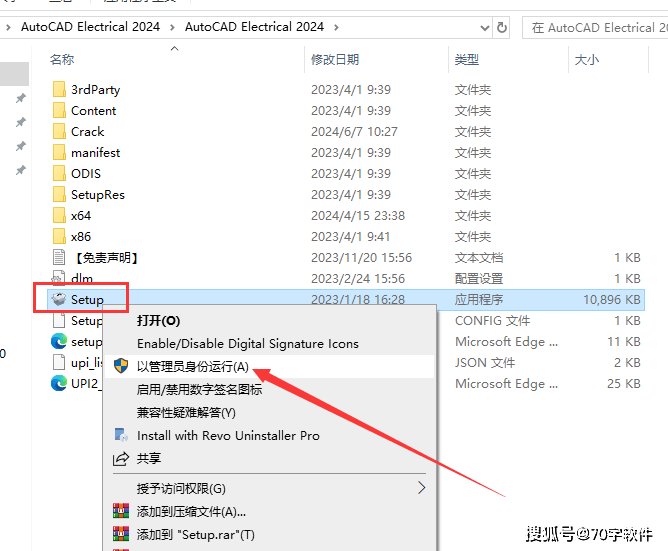
Task: Click the Setup application icon
Action: [x=59, y=299]
